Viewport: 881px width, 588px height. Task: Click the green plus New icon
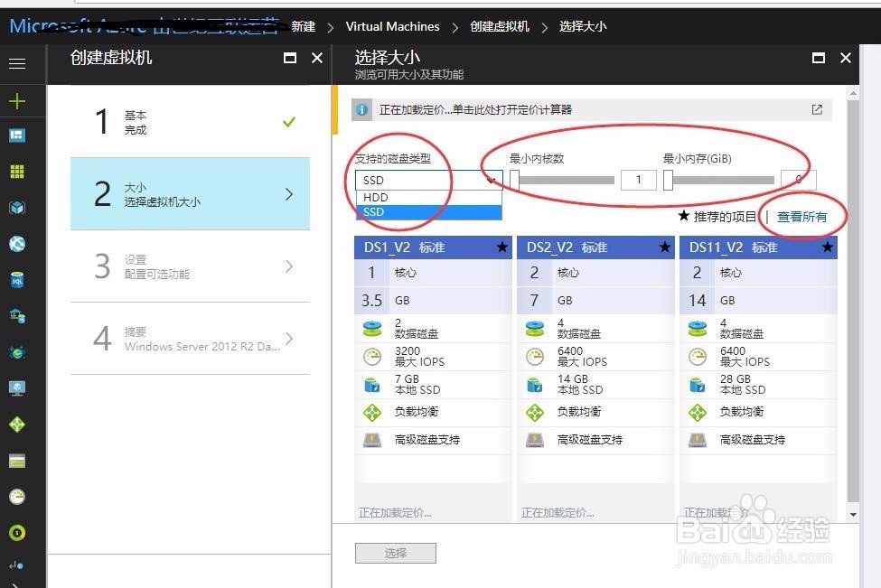[x=17, y=101]
